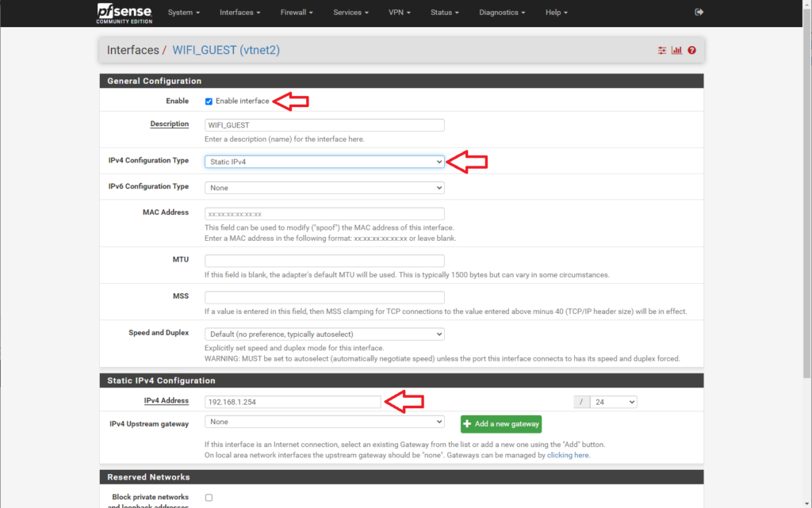This screenshot has height=508, width=812.
Task: Expand the Speed and Duplex dropdown
Action: click(324, 334)
